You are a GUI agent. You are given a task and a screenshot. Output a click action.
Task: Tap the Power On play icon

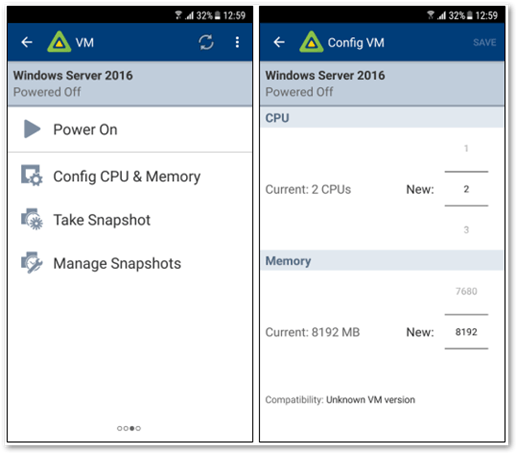(x=32, y=129)
